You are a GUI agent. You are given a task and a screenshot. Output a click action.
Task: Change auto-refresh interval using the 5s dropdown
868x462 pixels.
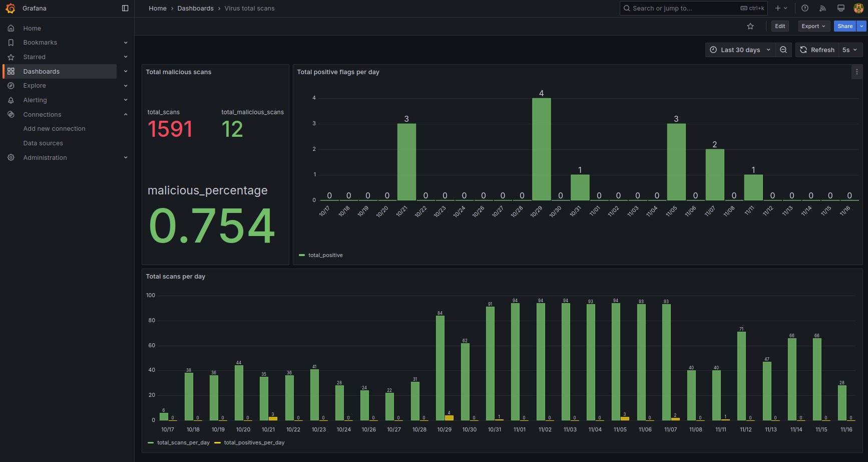point(849,50)
